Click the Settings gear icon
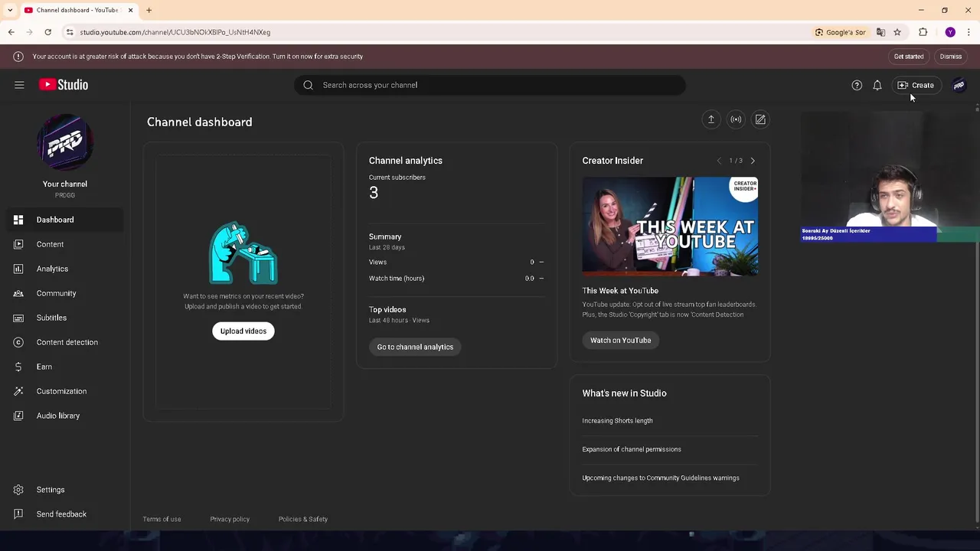Image resolution: width=980 pixels, height=551 pixels. (x=18, y=490)
